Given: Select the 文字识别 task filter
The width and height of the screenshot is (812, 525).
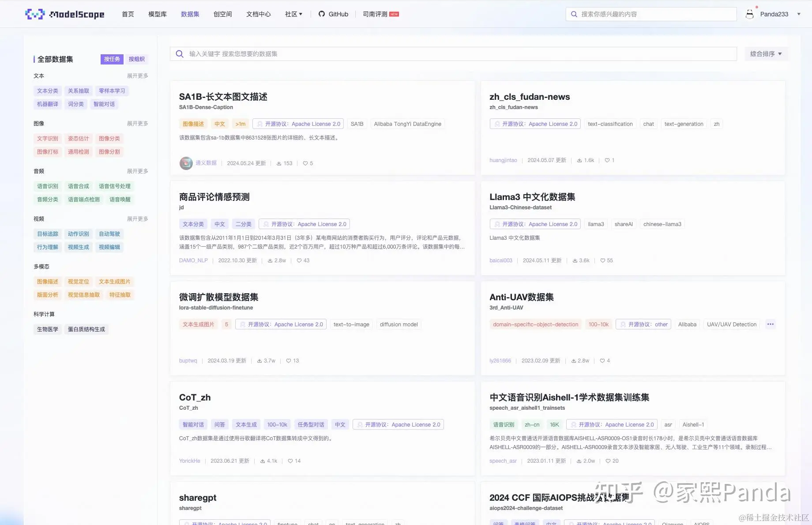Looking at the screenshot, I should pyautogui.click(x=48, y=139).
